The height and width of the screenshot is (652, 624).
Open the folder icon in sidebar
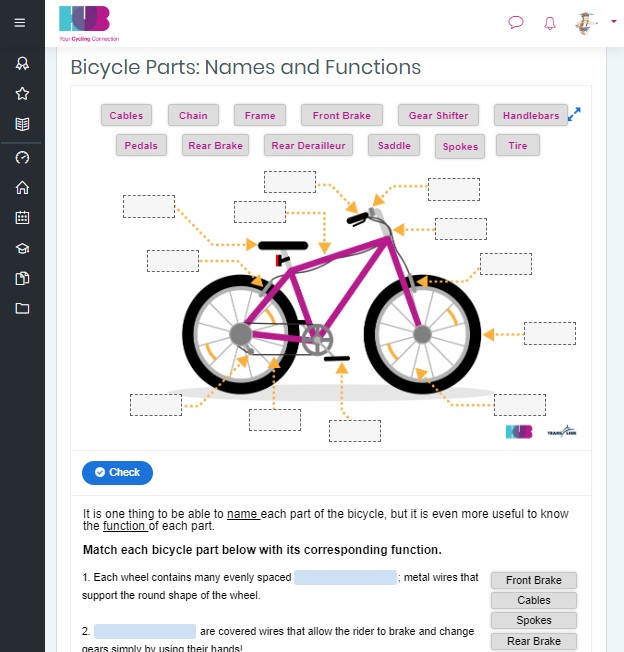click(x=22, y=308)
